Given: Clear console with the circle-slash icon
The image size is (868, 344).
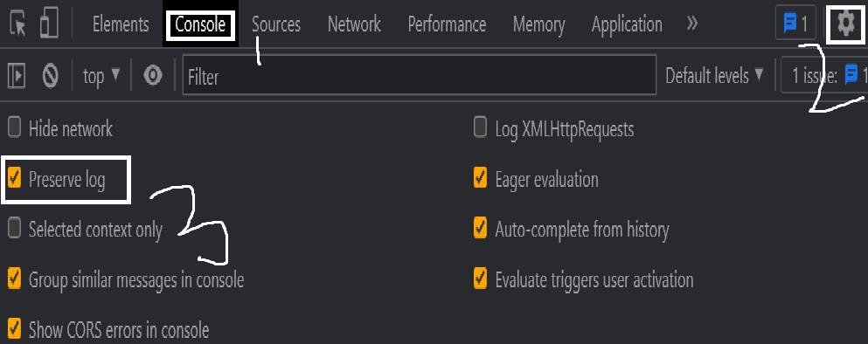Looking at the screenshot, I should tap(51, 76).
